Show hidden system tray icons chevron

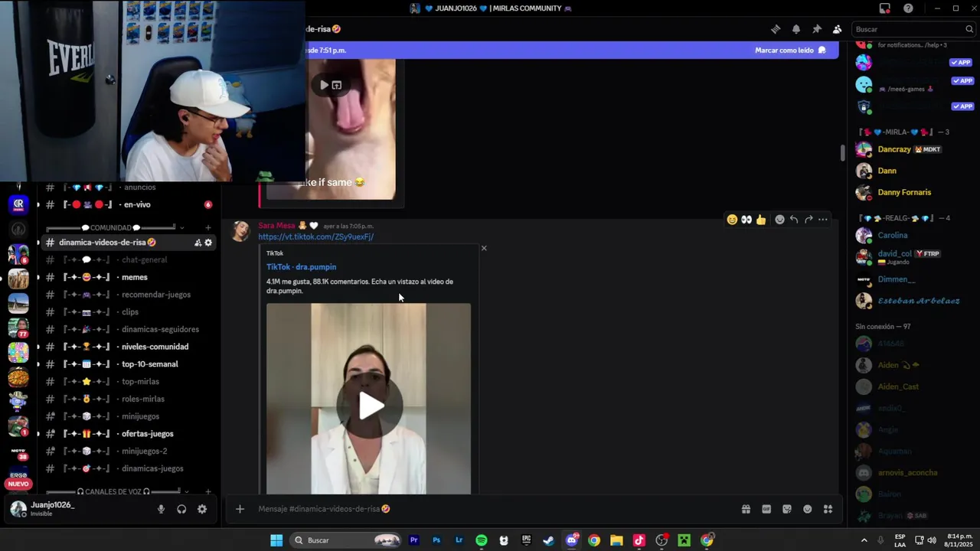coord(864,540)
